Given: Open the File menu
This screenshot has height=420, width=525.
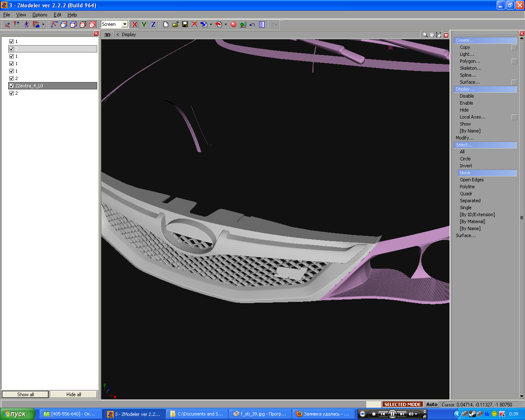Looking at the screenshot, I should coord(7,15).
